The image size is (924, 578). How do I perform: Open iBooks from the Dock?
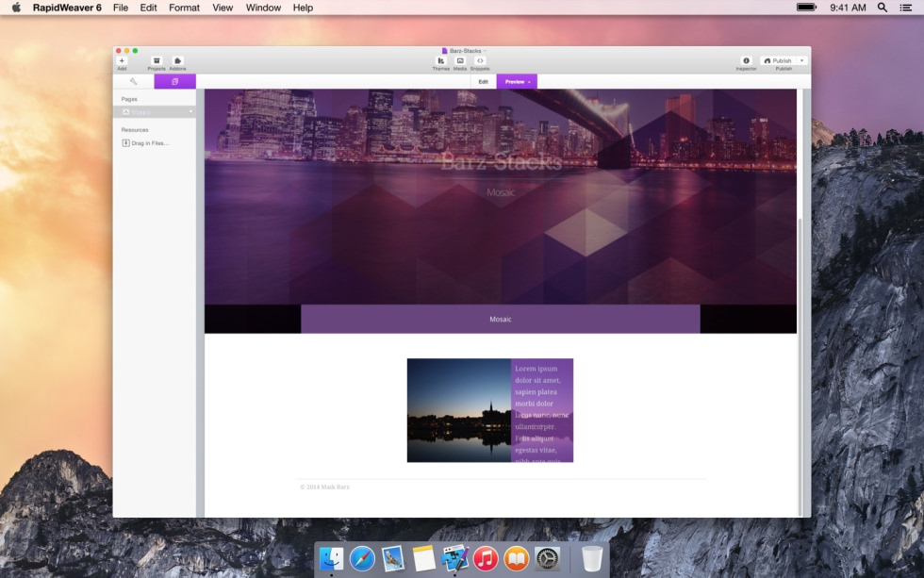517,558
